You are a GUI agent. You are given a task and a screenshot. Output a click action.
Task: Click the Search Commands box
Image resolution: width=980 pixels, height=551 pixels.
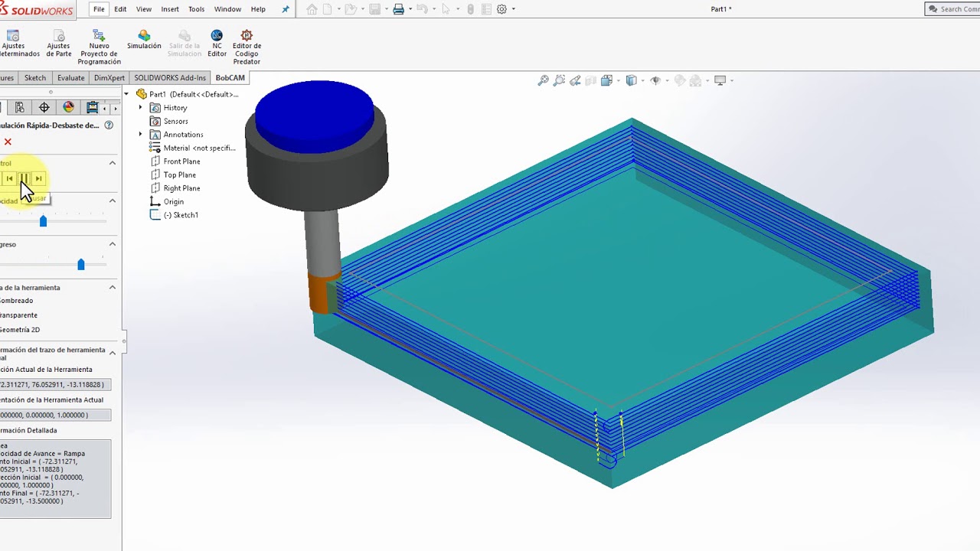pyautogui.click(x=952, y=9)
